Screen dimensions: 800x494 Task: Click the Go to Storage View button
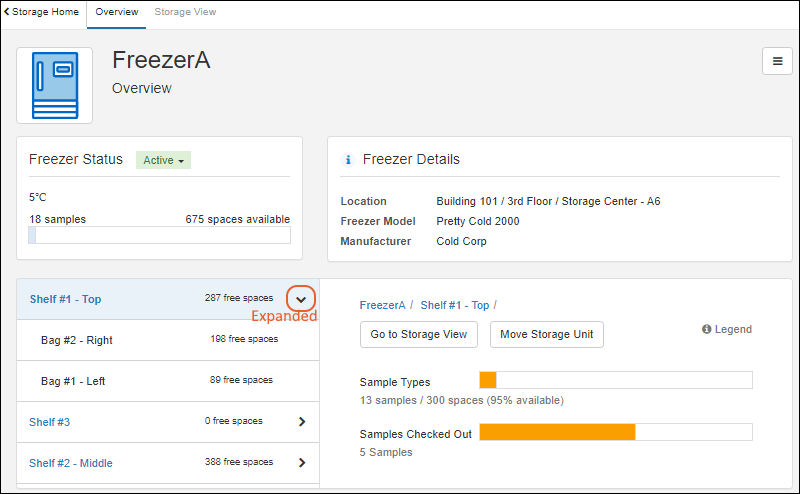(x=418, y=334)
